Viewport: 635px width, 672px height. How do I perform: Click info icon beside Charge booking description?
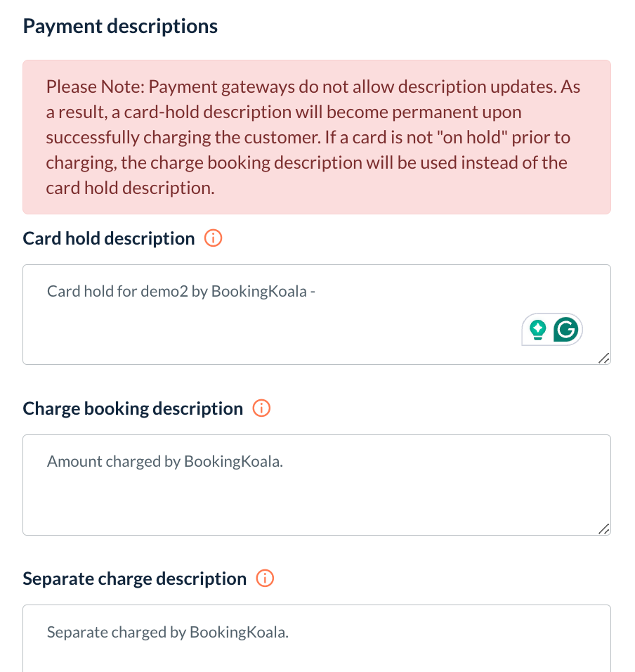261,408
